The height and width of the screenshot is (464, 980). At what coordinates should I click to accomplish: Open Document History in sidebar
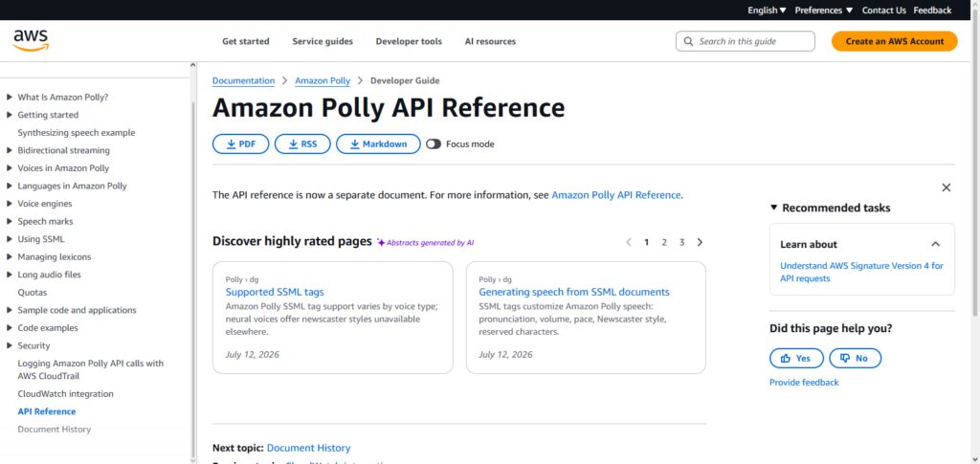(x=55, y=429)
